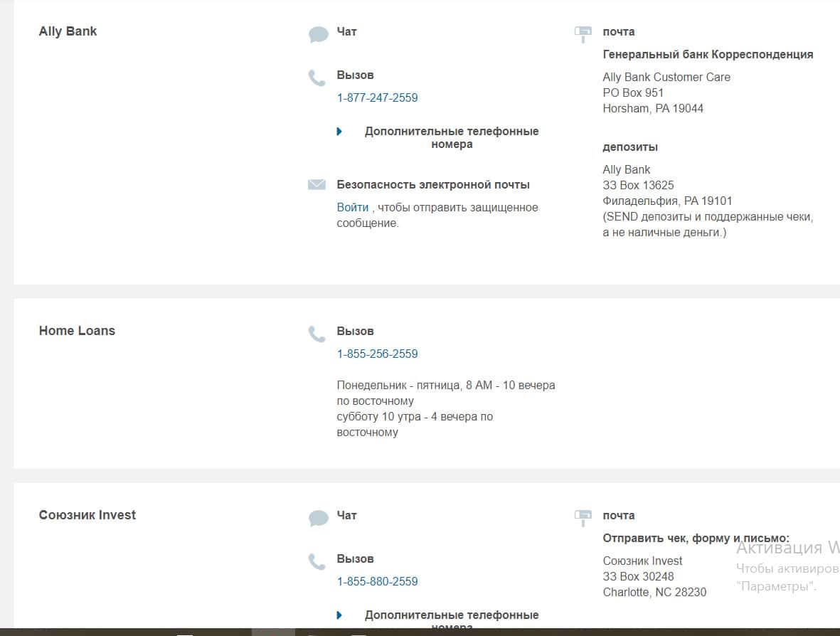Click the Войти link for secure message

click(x=352, y=207)
